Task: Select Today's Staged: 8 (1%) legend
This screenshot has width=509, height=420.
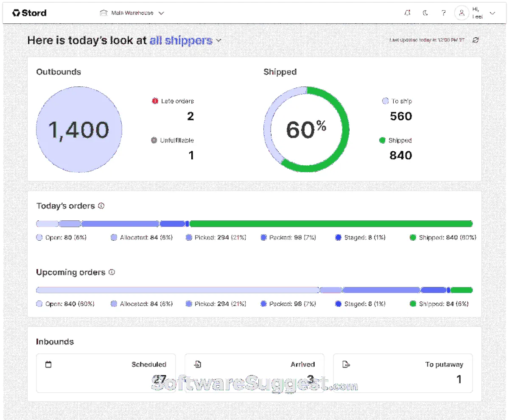Action: pos(360,238)
